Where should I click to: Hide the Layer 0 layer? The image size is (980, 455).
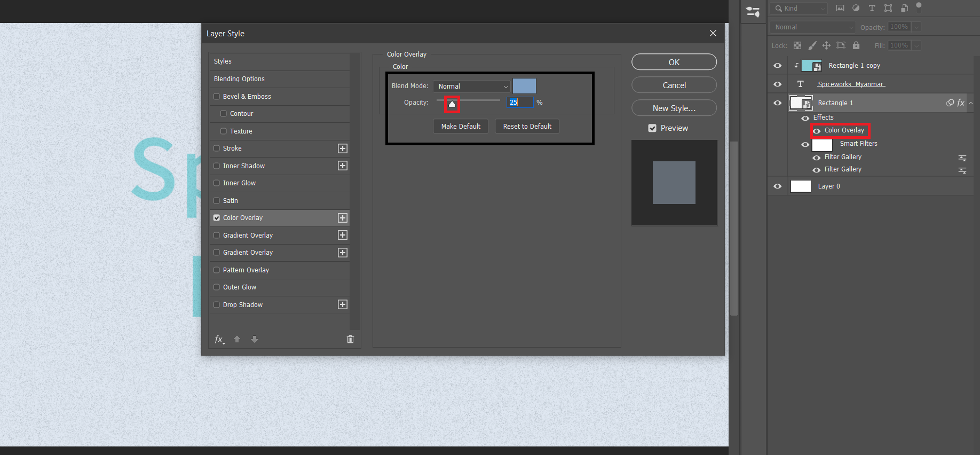click(777, 186)
